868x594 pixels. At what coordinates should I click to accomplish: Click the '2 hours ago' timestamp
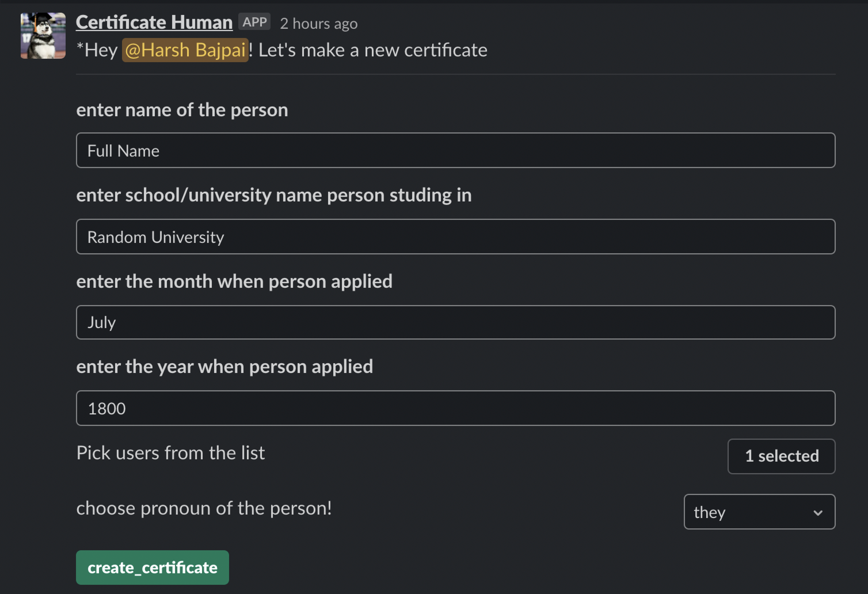[319, 23]
